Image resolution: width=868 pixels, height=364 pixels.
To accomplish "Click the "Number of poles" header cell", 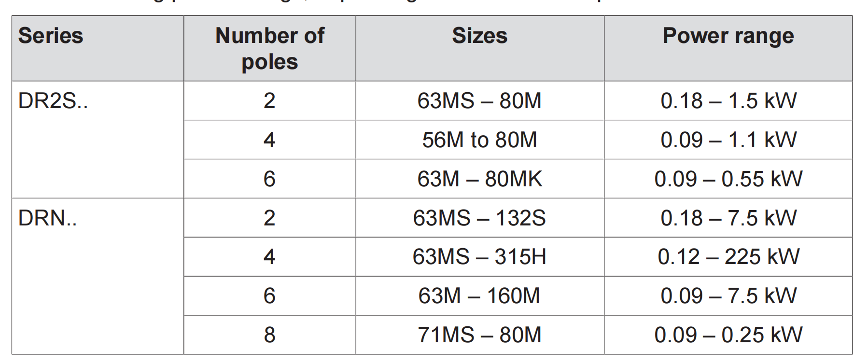I will [x=269, y=48].
